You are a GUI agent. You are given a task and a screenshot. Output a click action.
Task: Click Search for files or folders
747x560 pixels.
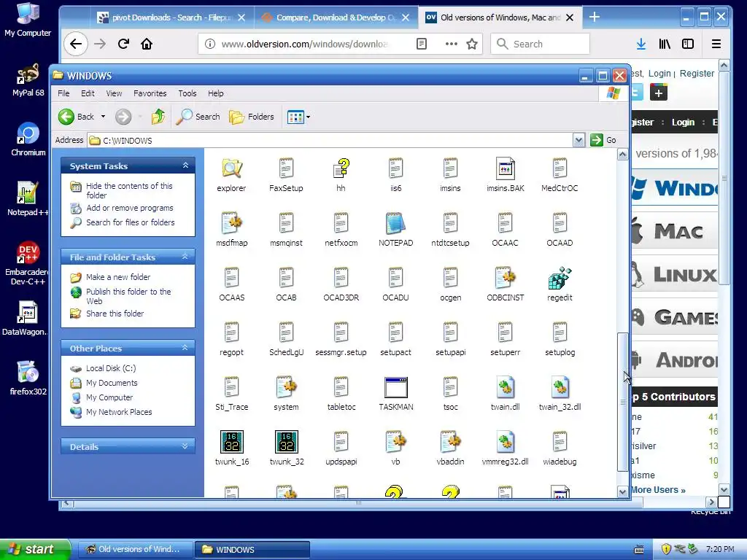(130, 222)
